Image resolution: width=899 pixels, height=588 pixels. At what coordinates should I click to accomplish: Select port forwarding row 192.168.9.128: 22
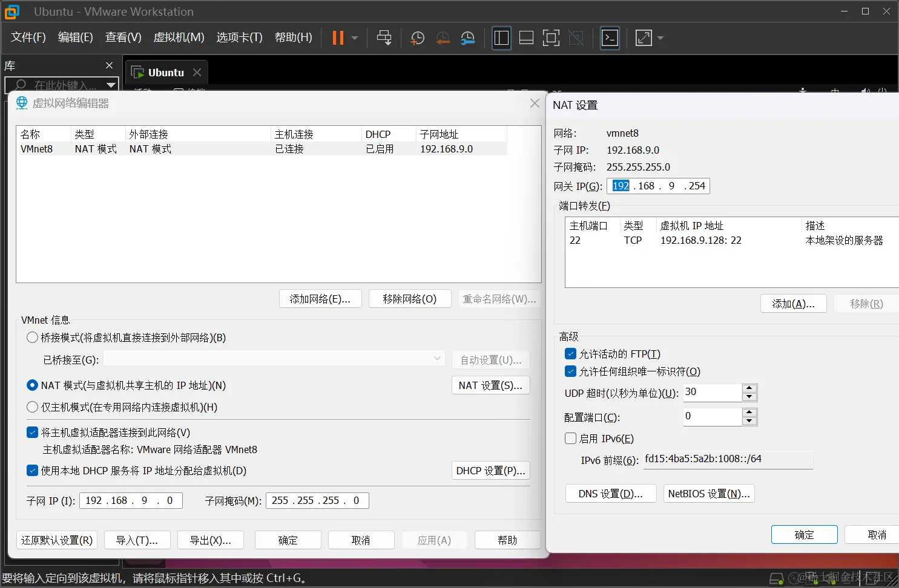point(732,240)
